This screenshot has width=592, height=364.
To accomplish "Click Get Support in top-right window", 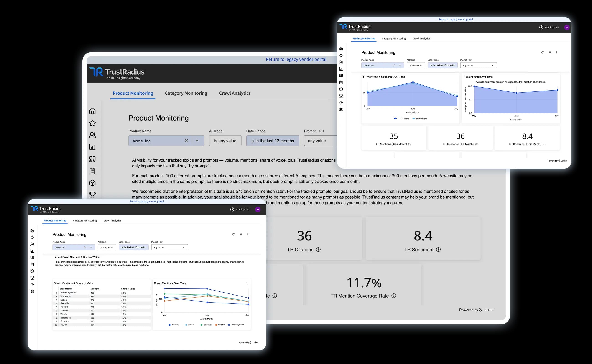I will (549, 28).
